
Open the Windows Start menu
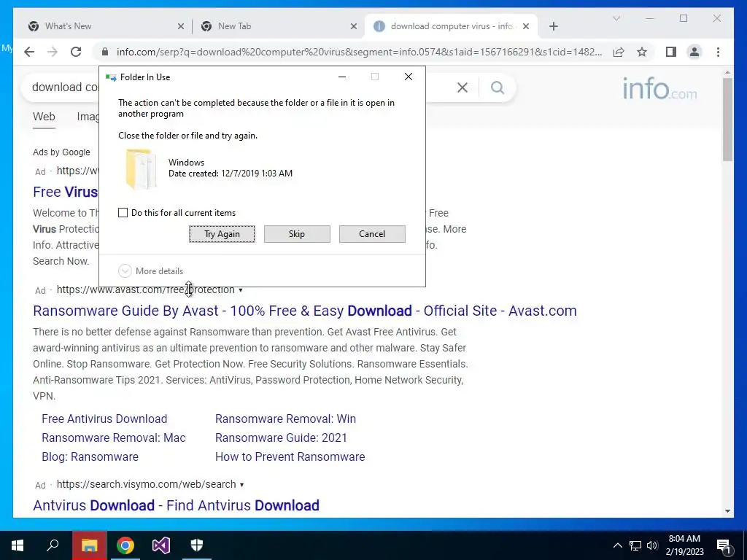tap(18, 545)
